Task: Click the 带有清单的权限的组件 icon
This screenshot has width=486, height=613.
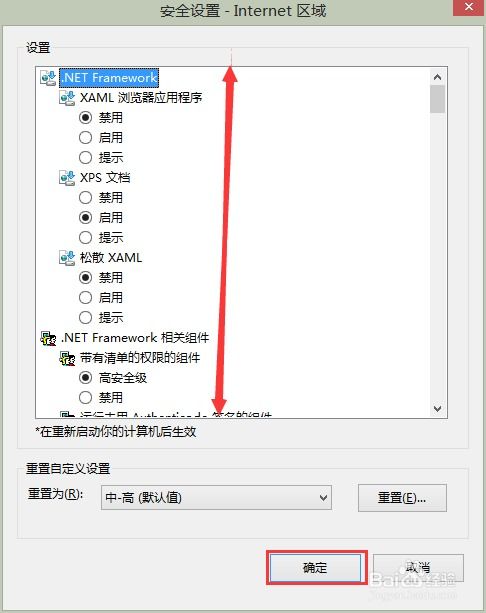Action: click(x=67, y=358)
